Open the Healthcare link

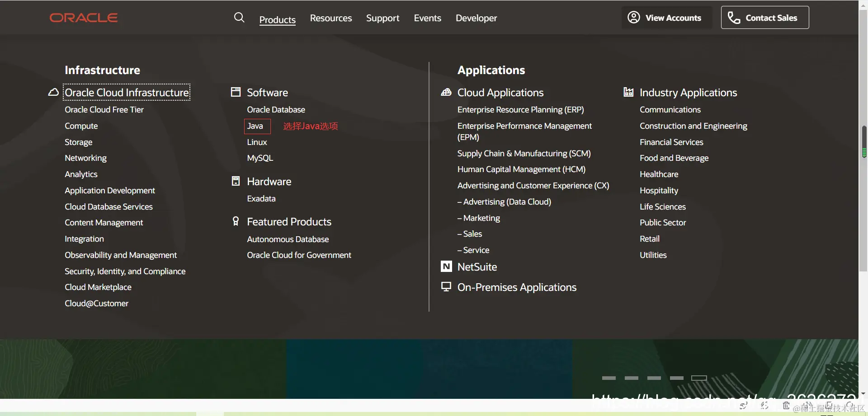tap(659, 174)
